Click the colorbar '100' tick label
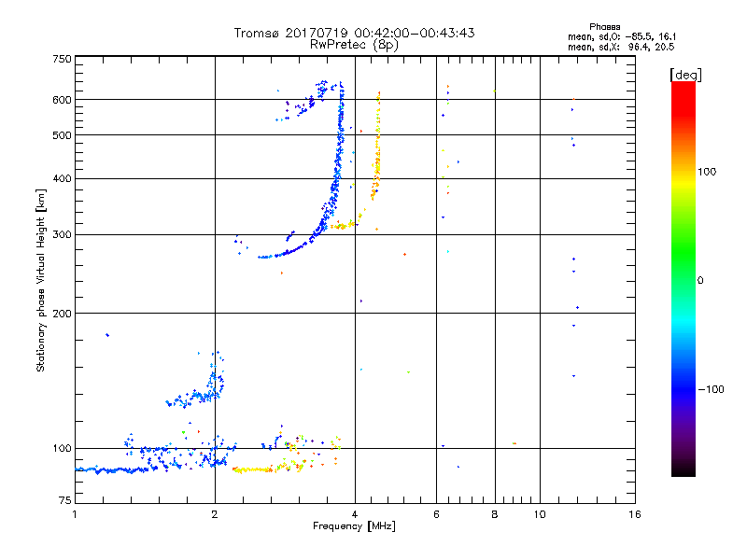Screen dimensions: 747x560 click(707, 172)
